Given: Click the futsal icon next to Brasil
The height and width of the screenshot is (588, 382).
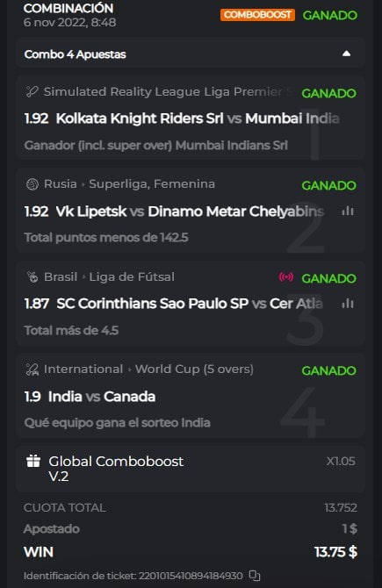Looking at the screenshot, I should [32, 277].
